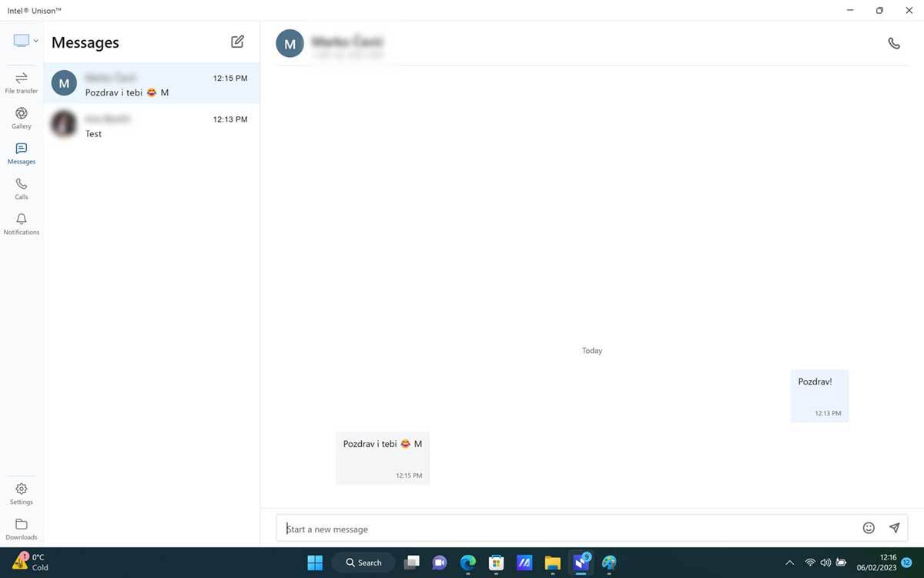The image size is (924, 578).
Task: Open the conversation with Test message
Action: tap(152, 125)
